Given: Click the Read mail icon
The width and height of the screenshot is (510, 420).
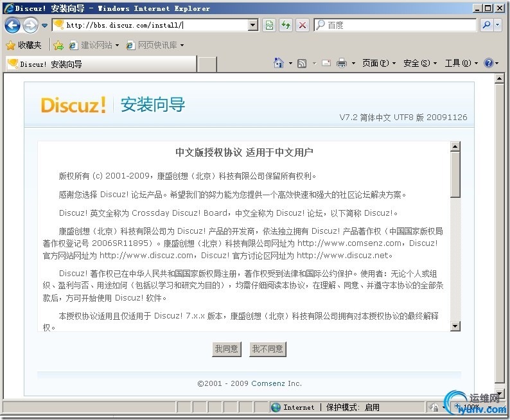Looking at the screenshot, I should click(x=326, y=63).
